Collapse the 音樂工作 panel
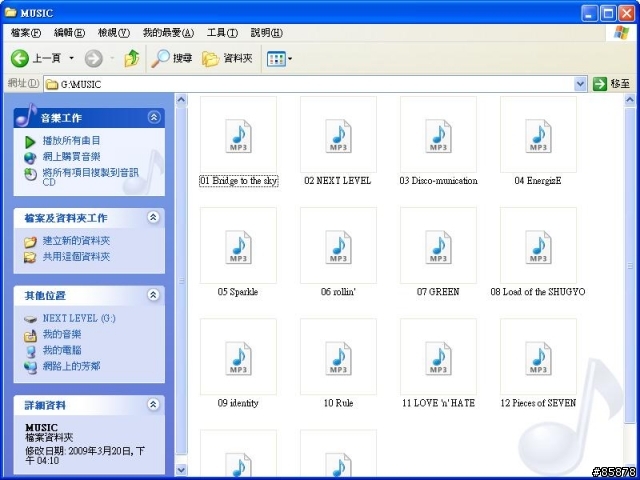The height and width of the screenshot is (480, 640). coord(153,118)
